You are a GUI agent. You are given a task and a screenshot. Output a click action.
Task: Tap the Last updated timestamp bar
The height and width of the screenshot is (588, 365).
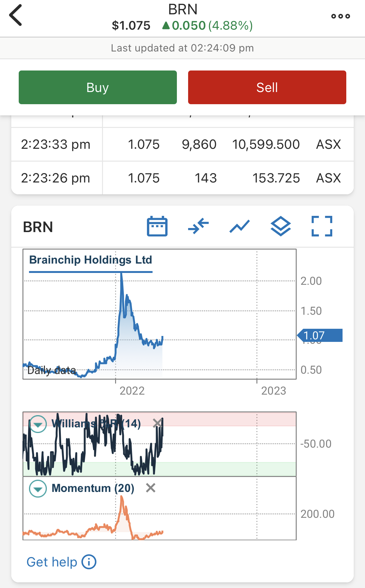[x=182, y=48]
